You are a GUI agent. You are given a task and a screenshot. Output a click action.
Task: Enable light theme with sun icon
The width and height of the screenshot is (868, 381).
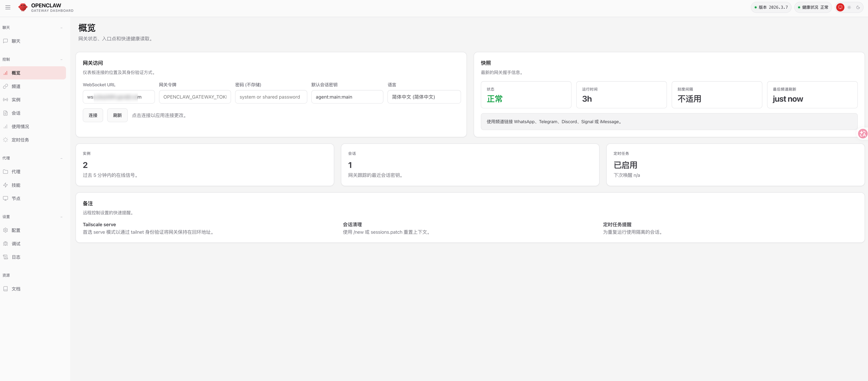tap(849, 7)
